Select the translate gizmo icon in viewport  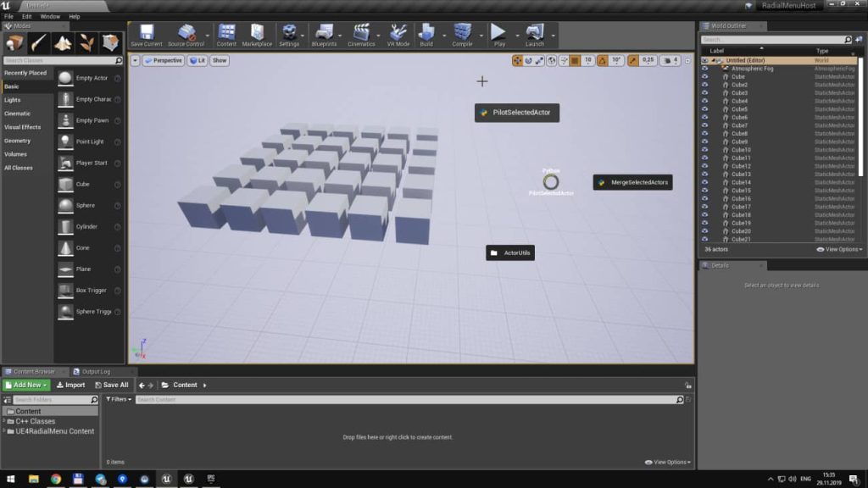point(517,60)
